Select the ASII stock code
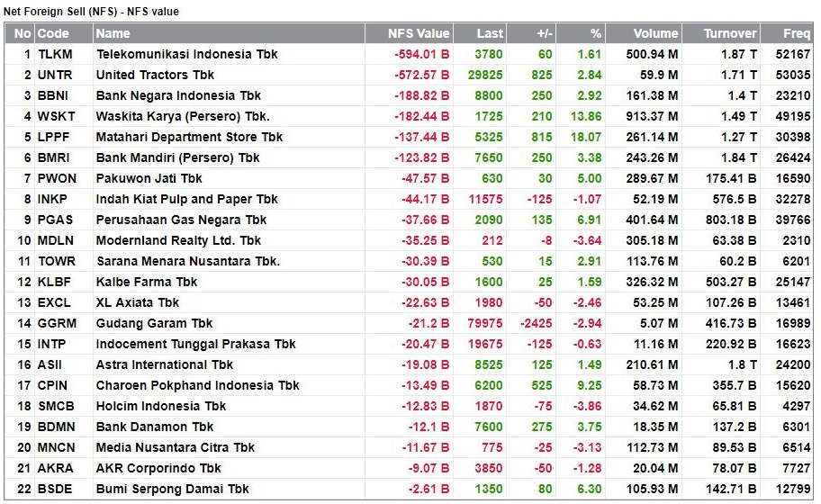821x504 pixels. click(x=50, y=364)
